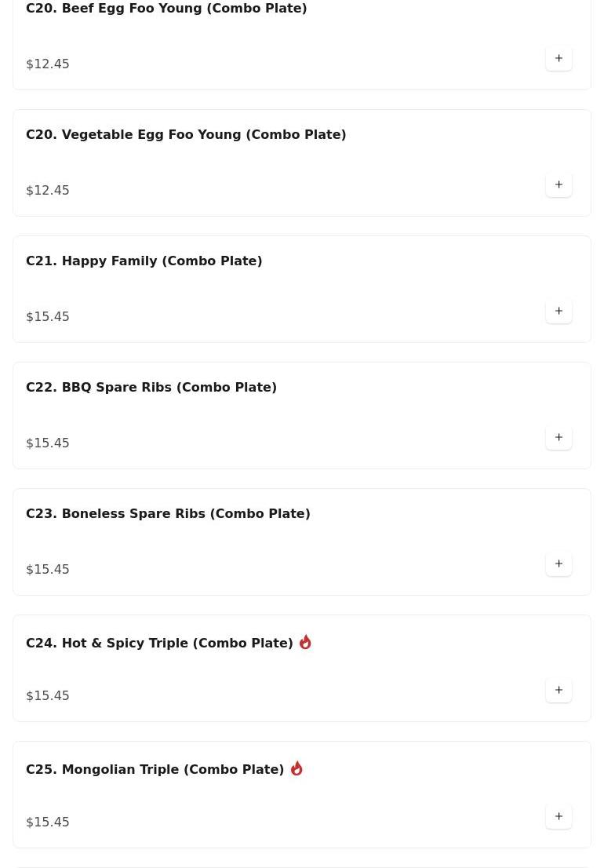Add Vegetable Egg Foo Young combo plate
The width and height of the screenshot is (604, 868).
pyautogui.click(x=559, y=185)
